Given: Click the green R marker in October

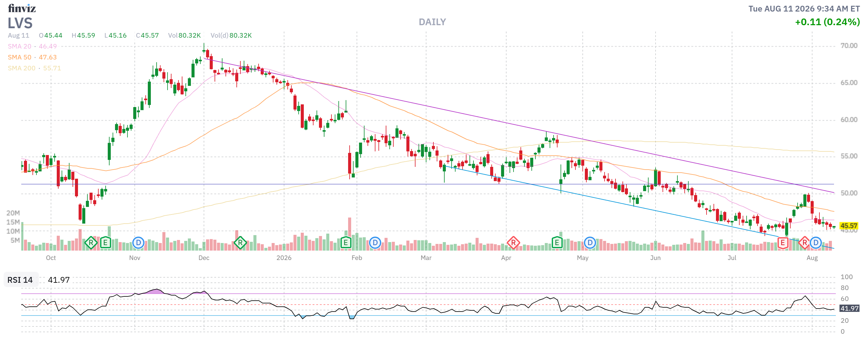Looking at the screenshot, I should (x=91, y=242).
